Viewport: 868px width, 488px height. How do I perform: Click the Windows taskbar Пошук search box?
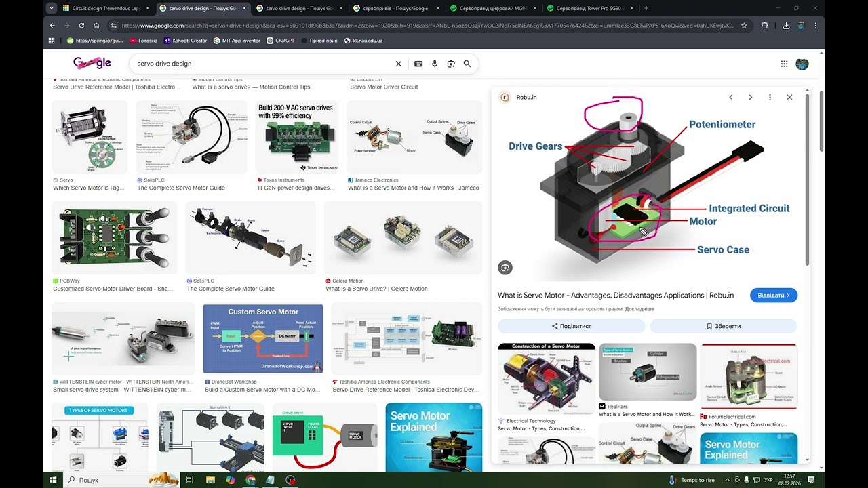[x=122, y=480]
